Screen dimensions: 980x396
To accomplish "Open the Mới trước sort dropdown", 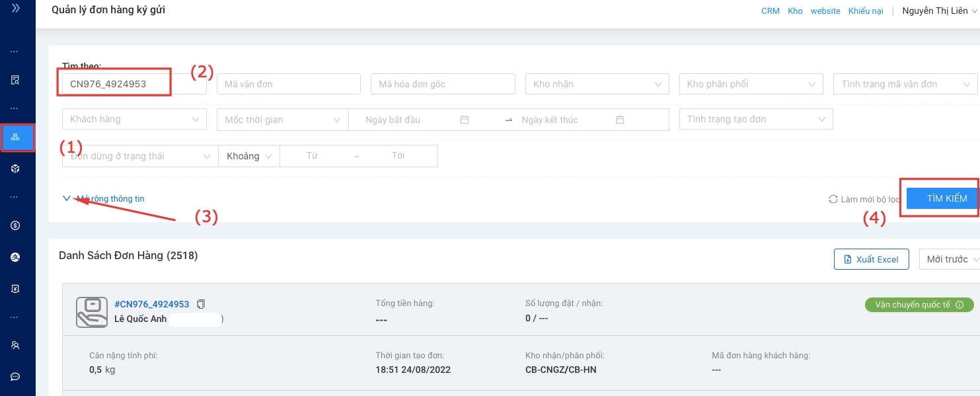I will 950,259.
